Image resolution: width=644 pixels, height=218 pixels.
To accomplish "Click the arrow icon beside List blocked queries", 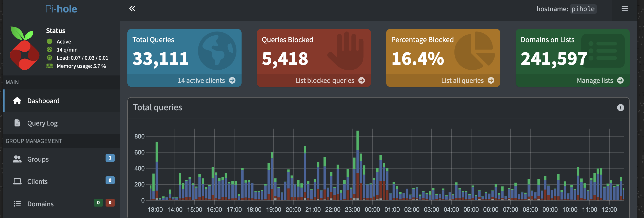I will coord(362,81).
